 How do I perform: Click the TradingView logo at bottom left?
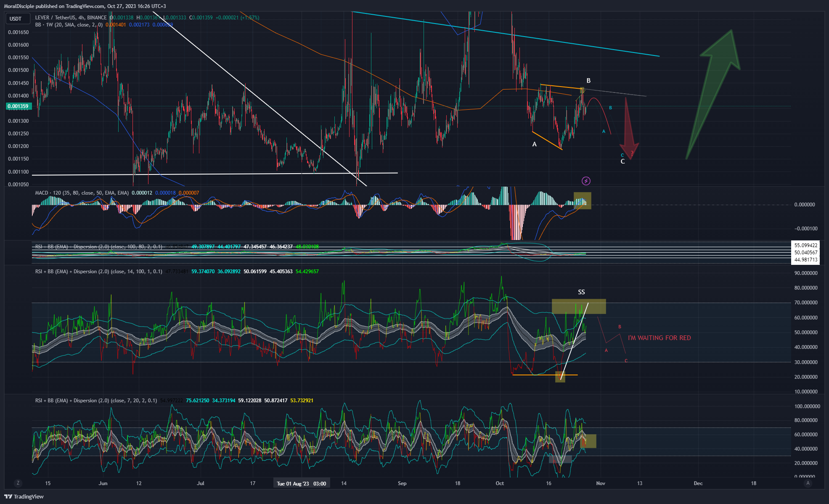tap(24, 496)
